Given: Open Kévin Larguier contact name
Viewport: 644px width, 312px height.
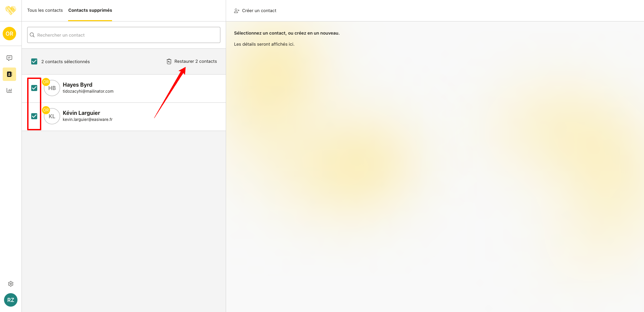Looking at the screenshot, I should [81, 113].
